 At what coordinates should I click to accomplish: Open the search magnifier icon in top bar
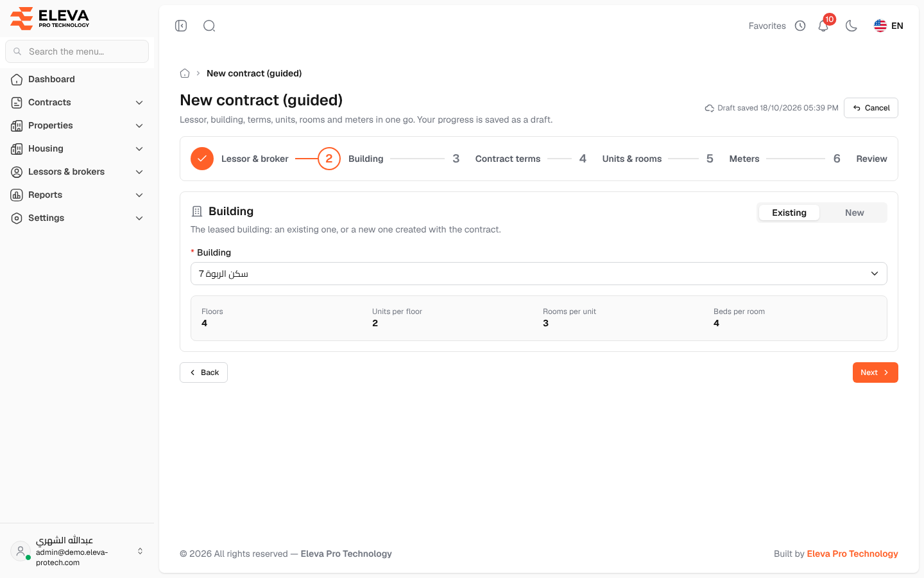tap(209, 26)
